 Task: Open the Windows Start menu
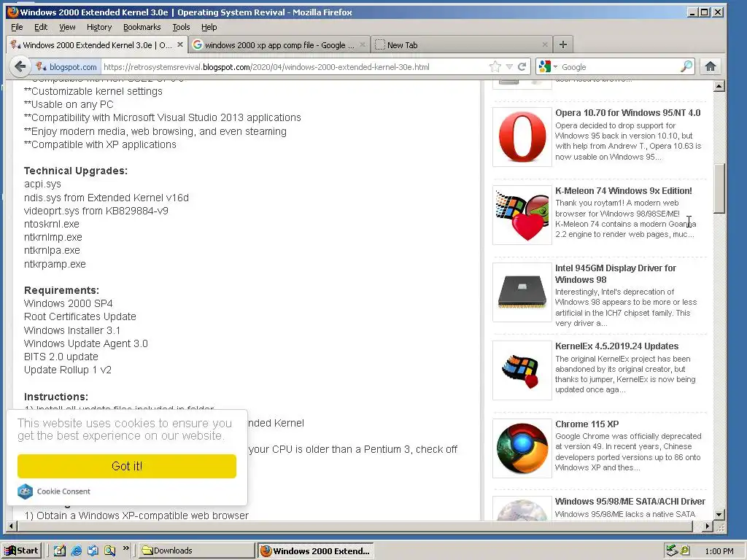21,551
